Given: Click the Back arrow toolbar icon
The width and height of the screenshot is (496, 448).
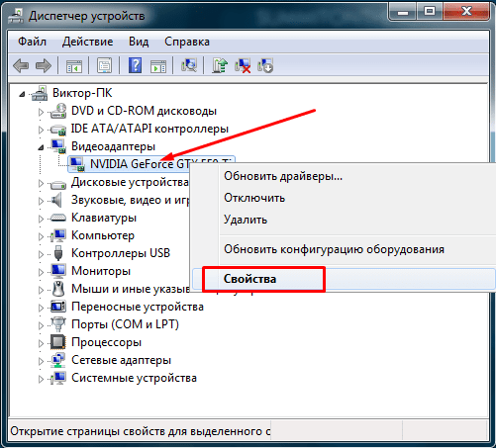Looking at the screenshot, I should pyautogui.click(x=21, y=65).
